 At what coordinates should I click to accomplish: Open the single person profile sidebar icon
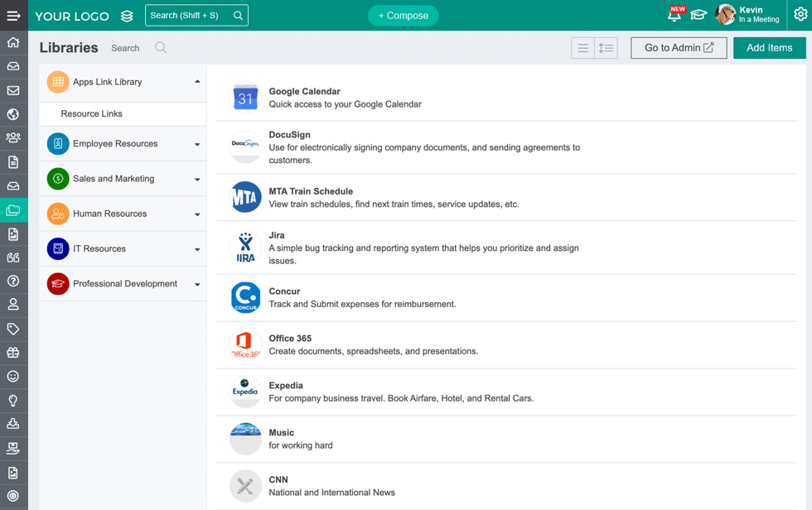click(x=13, y=304)
